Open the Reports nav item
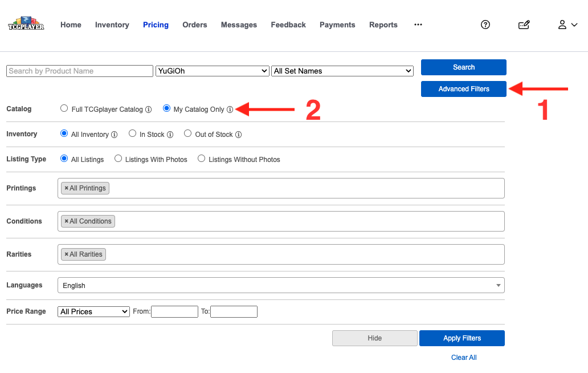The height and width of the screenshot is (373, 588). 383,25
